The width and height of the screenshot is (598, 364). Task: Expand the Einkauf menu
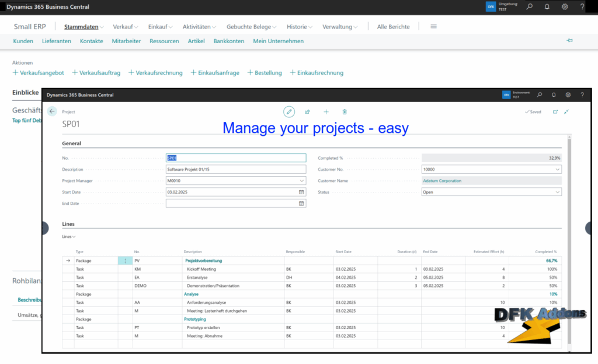[161, 27]
